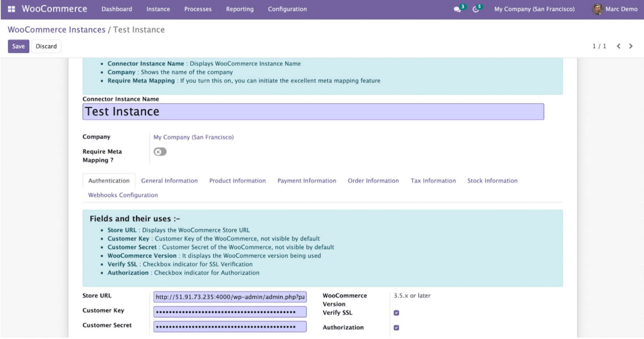Select the Stock Information tab
This screenshot has height=339, width=644.
point(492,181)
